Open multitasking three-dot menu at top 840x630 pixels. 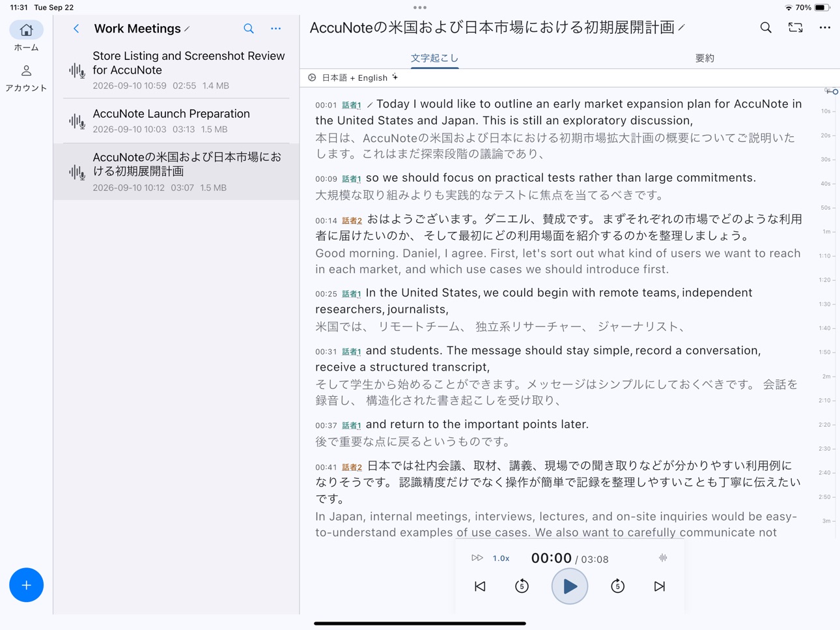[420, 8]
